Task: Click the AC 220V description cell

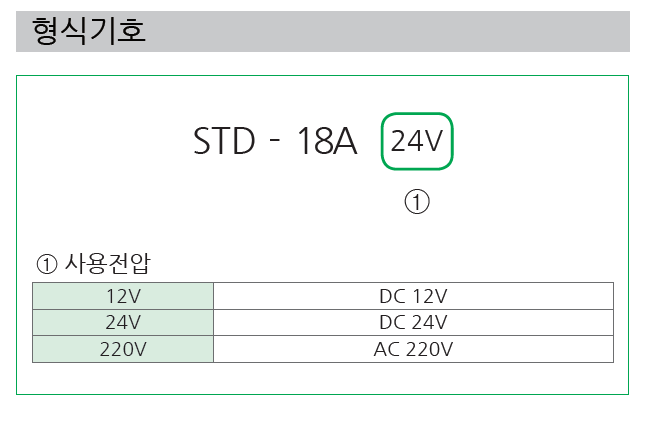Action: coord(413,349)
